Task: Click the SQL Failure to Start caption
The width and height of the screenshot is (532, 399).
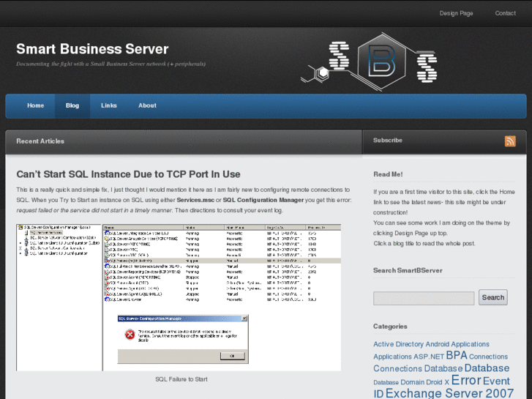Action: pos(181,379)
